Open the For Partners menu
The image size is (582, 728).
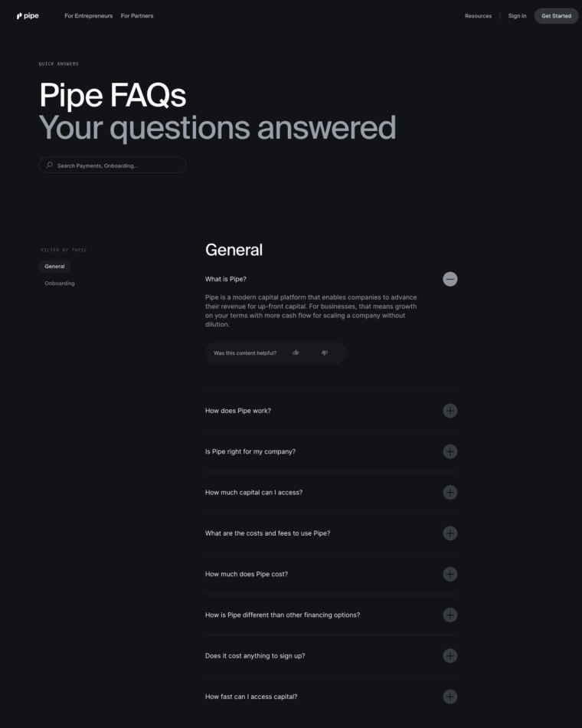pos(137,15)
